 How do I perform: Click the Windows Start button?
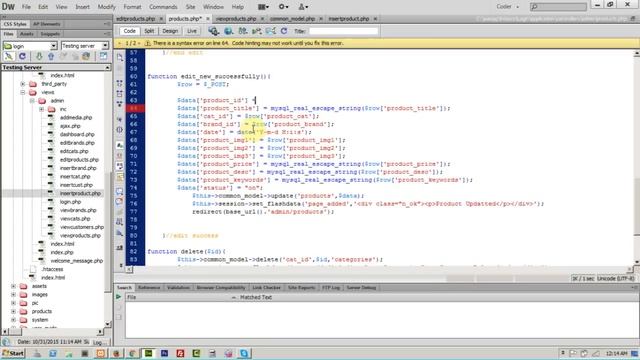point(13,353)
